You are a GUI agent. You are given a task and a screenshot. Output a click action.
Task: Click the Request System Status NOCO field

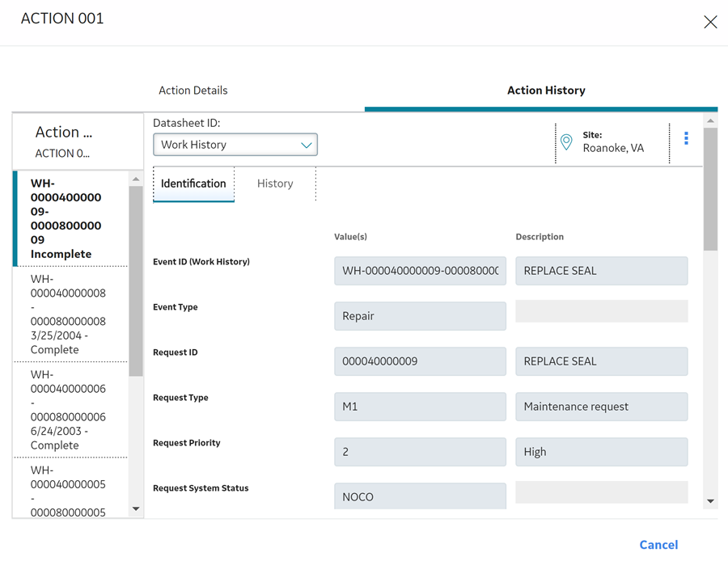(420, 496)
